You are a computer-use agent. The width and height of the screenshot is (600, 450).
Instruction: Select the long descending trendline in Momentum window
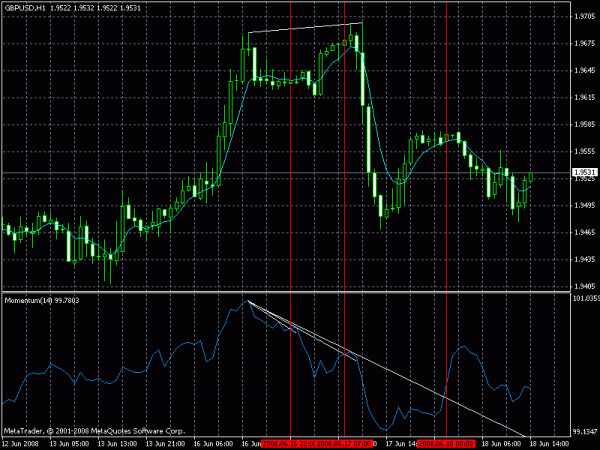(386, 369)
